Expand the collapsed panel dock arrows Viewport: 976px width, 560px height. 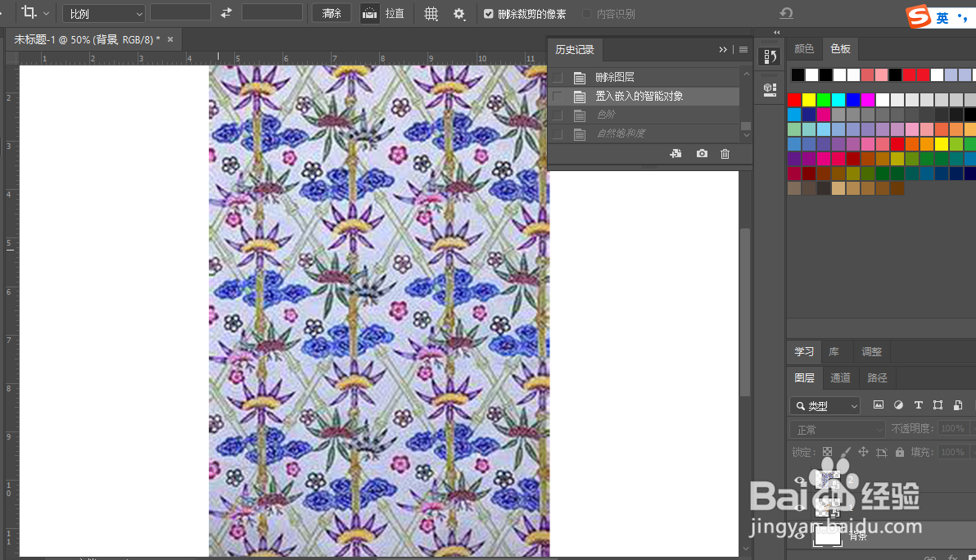[x=777, y=33]
